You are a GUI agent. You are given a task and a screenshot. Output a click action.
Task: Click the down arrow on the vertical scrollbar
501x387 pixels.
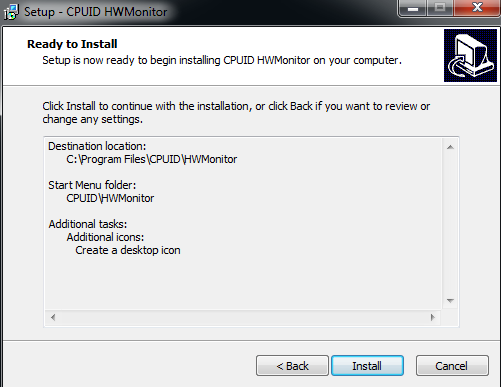pyautogui.click(x=450, y=301)
